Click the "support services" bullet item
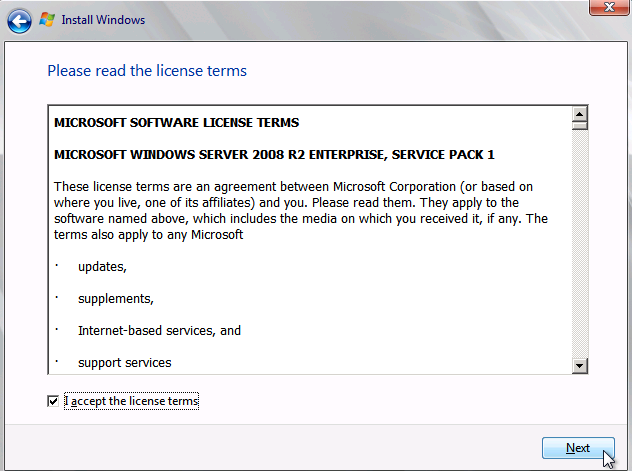Screen dimensions: 632x471 (124, 362)
